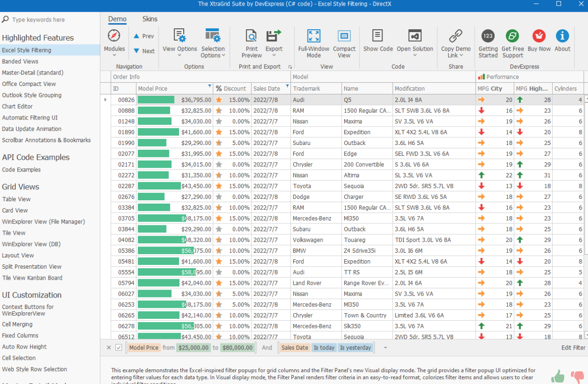Open the Modules compass icon
588x384 pixels.
pyautogui.click(x=114, y=36)
